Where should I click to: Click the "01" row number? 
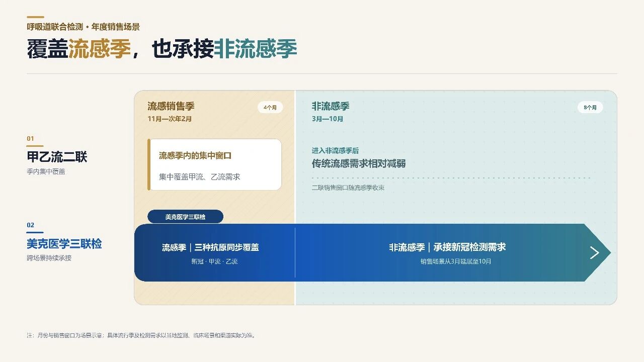pos(31,139)
